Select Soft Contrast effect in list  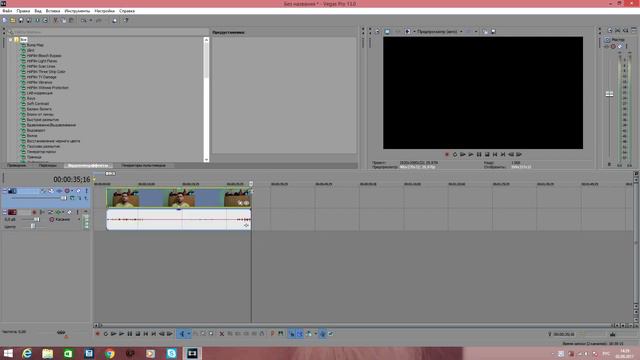tap(38, 104)
